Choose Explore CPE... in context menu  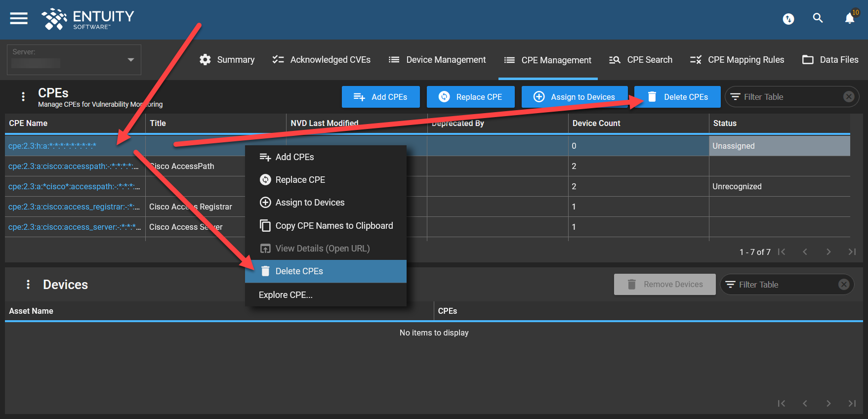point(326,295)
